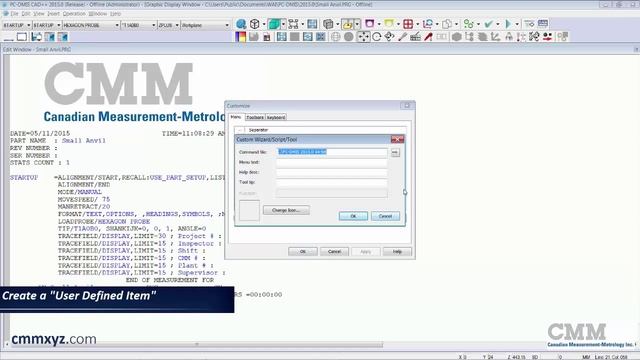The image size is (640, 360).
Task: Select the Menu tab in Customize
Action: (x=236, y=117)
